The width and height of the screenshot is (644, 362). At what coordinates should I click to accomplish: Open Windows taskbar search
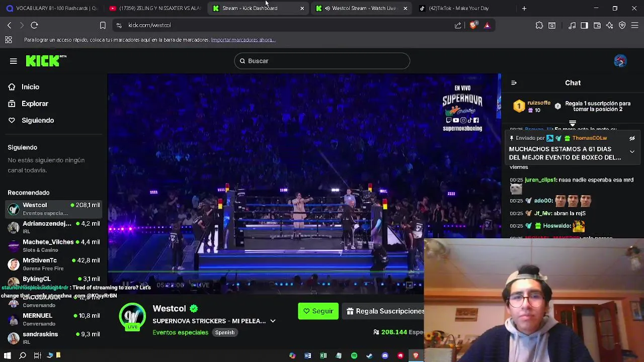click(x=23, y=355)
